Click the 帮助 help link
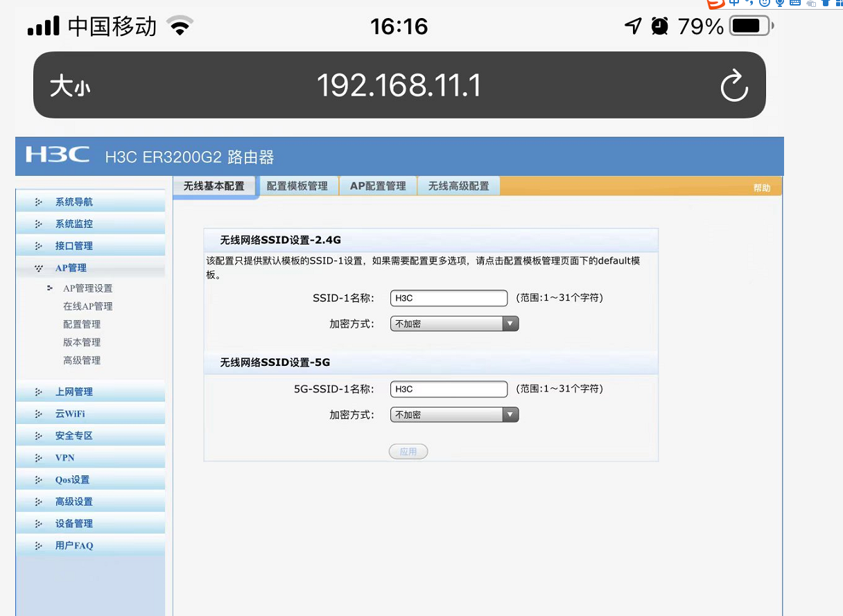The height and width of the screenshot is (616, 843). [x=762, y=188]
